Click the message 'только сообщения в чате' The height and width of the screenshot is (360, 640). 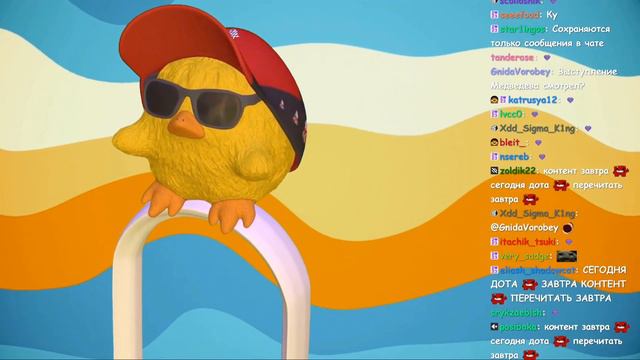click(547, 43)
